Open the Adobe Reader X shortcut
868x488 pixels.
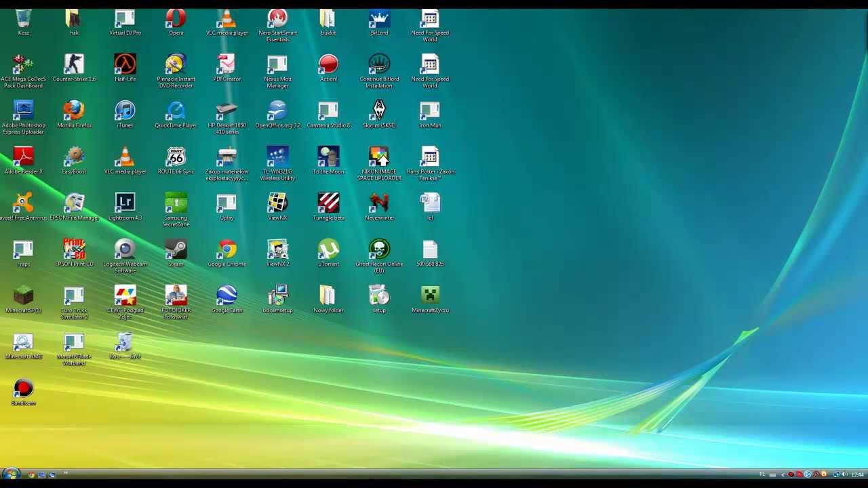pos(23,161)
